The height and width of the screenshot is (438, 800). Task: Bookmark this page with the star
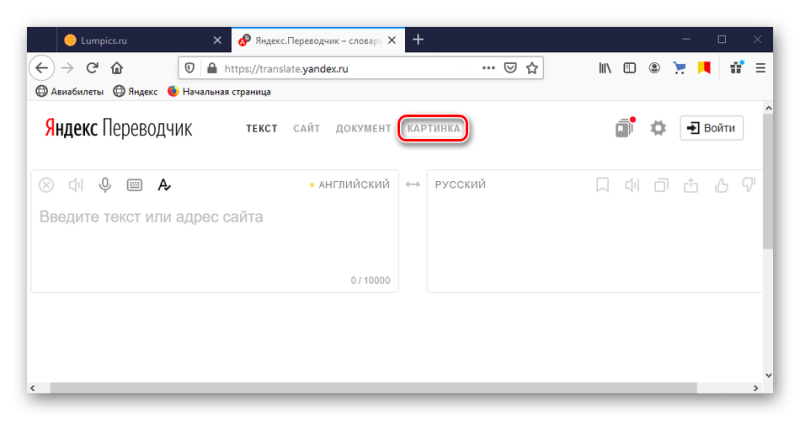(532, 68)
